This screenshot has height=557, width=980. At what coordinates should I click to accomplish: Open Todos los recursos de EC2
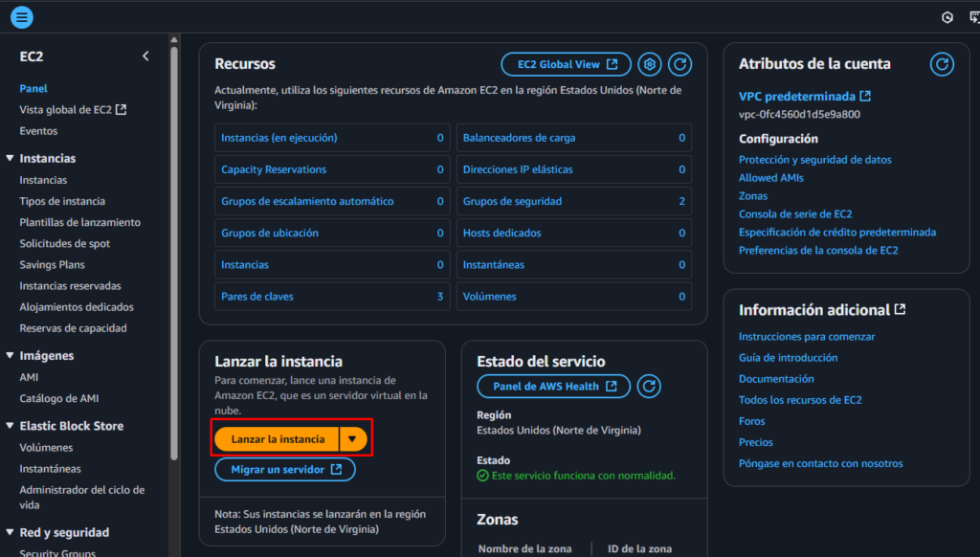click(x=800, y=400)
